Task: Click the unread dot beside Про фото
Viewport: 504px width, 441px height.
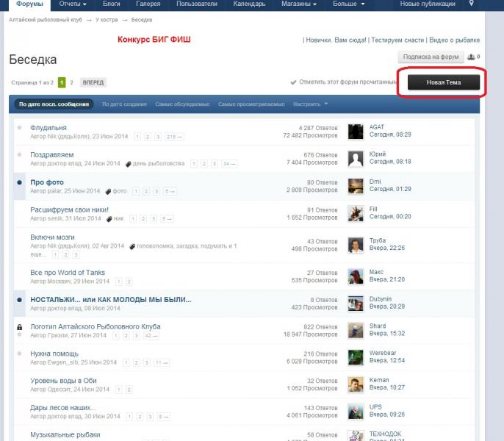Action: pos(19,182)
